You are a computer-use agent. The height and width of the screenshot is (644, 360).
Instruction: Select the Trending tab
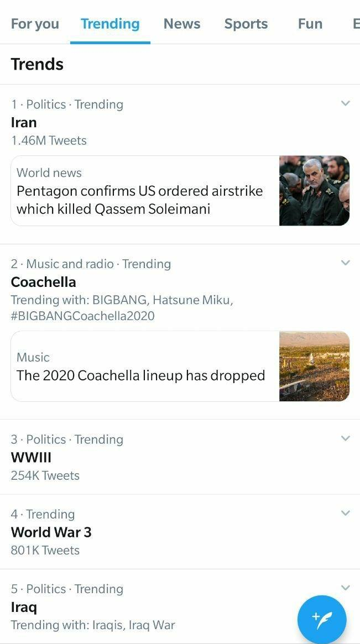[110, 24]
